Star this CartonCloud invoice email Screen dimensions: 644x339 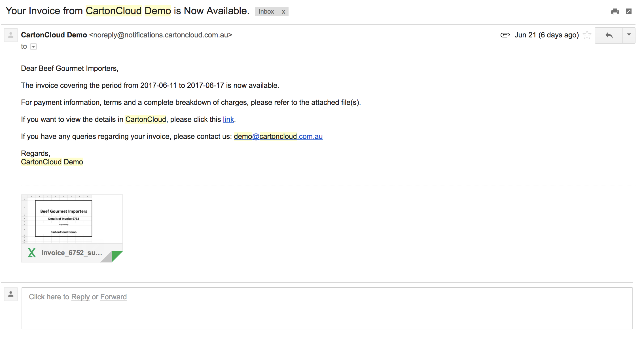tap(587, 35)
